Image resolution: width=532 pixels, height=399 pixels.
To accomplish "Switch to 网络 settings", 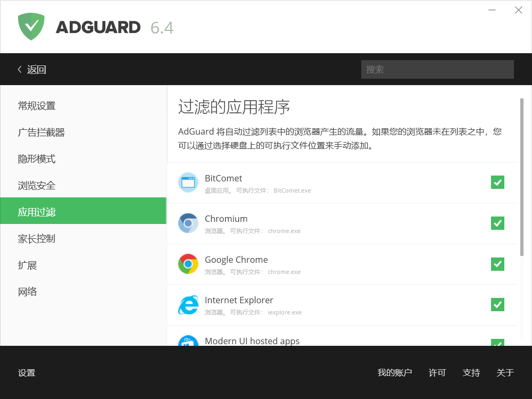I will click(84, 292).
